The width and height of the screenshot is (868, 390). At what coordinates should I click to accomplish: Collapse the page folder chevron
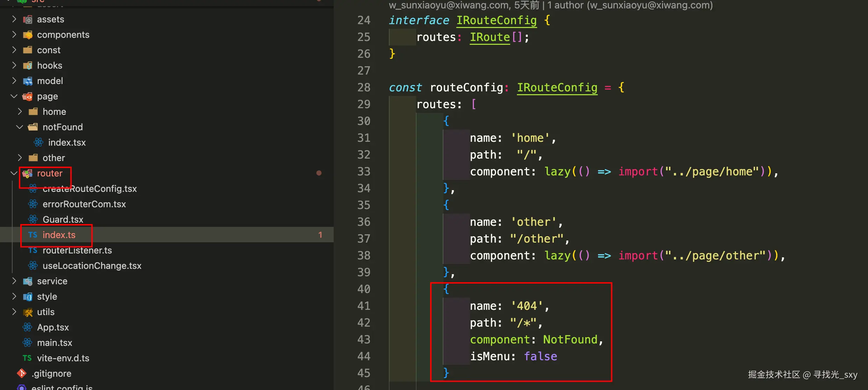tap(14, 96)
